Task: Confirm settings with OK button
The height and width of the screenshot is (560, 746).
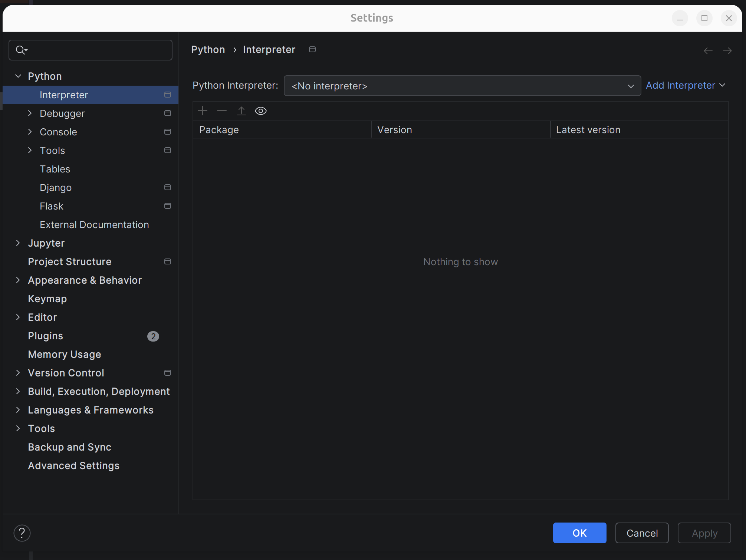Action: coord(579,533)
